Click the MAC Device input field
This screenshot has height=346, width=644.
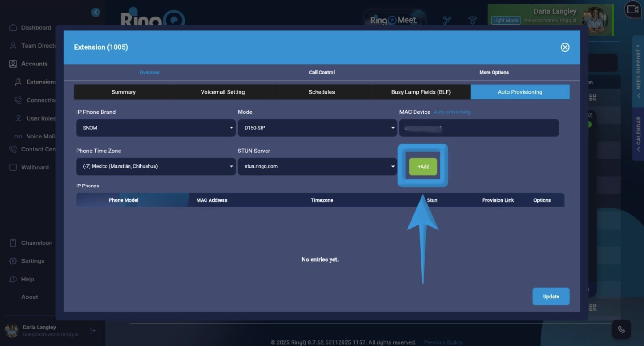[479, 128]
